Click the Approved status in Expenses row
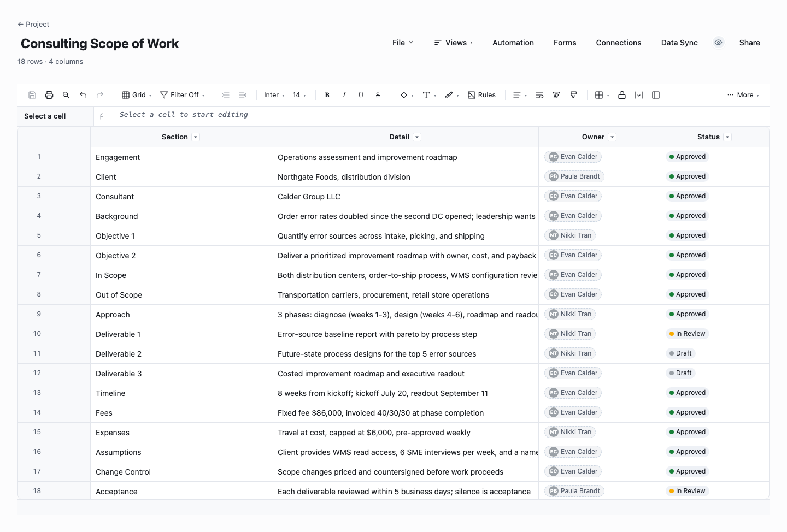 click(688, 432)
